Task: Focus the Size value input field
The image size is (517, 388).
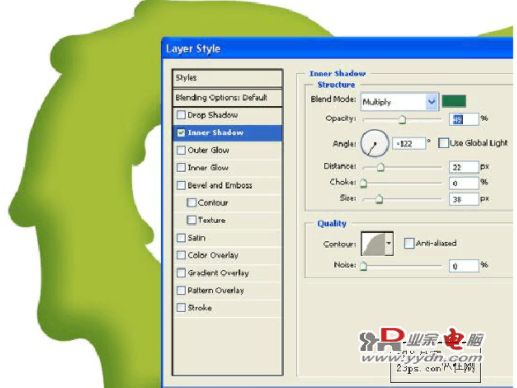Action: tap(464, 199)
